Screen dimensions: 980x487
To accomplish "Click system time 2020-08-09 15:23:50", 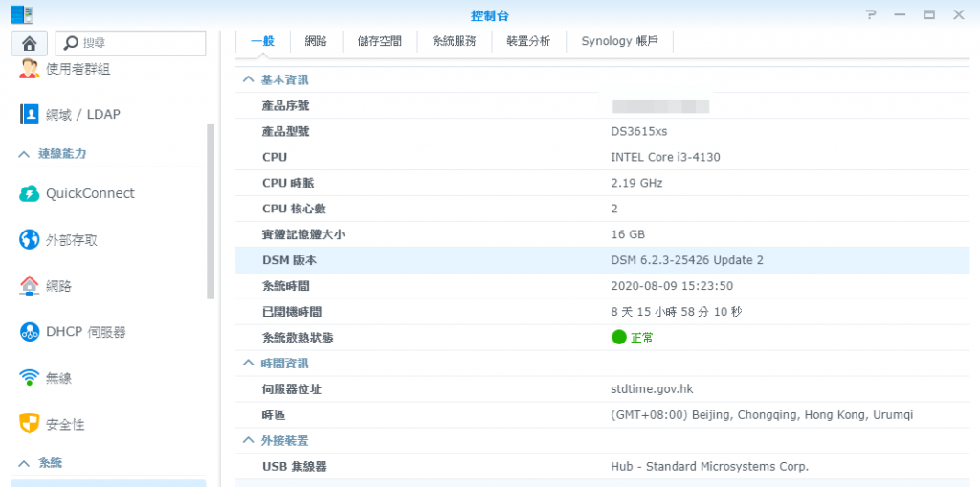I will [672, 286].
